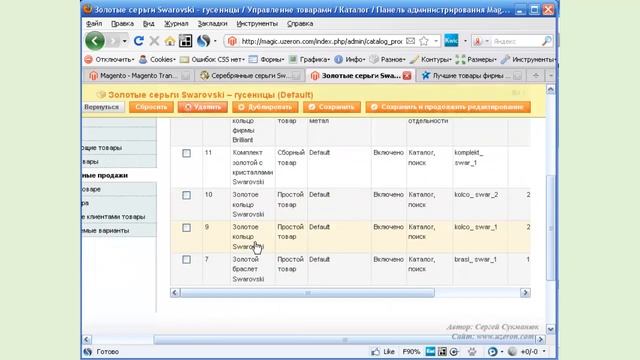This screenshot has height=360, width=640.
Task: Close the Золотые серьги Swa... tab
Action: 407,76
